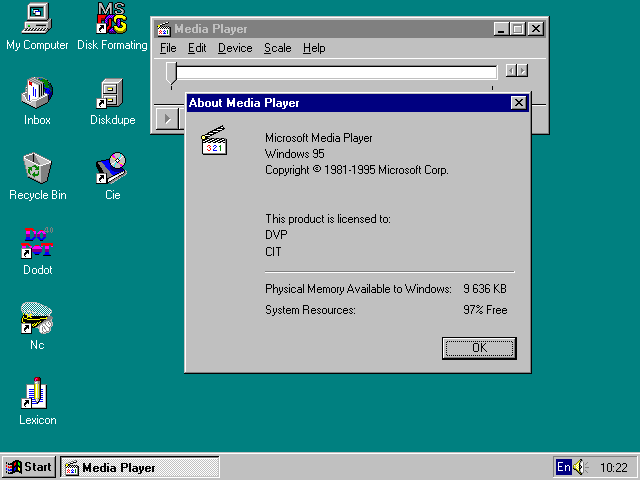Open the Recycle Bin icon
This screenshot has width=640, height=480.
pos(37,168)
